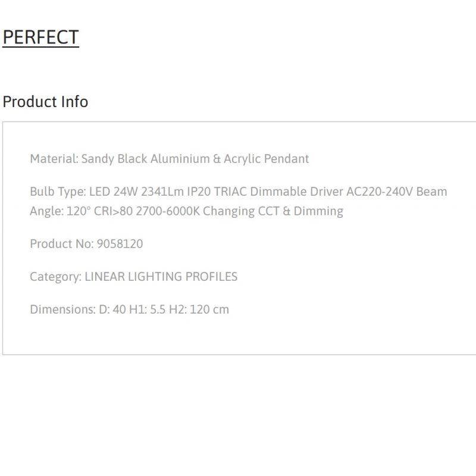Click the LINEAR LIGHTING PROFILES category text
This screenshot has height=476, width=476.
161,277
